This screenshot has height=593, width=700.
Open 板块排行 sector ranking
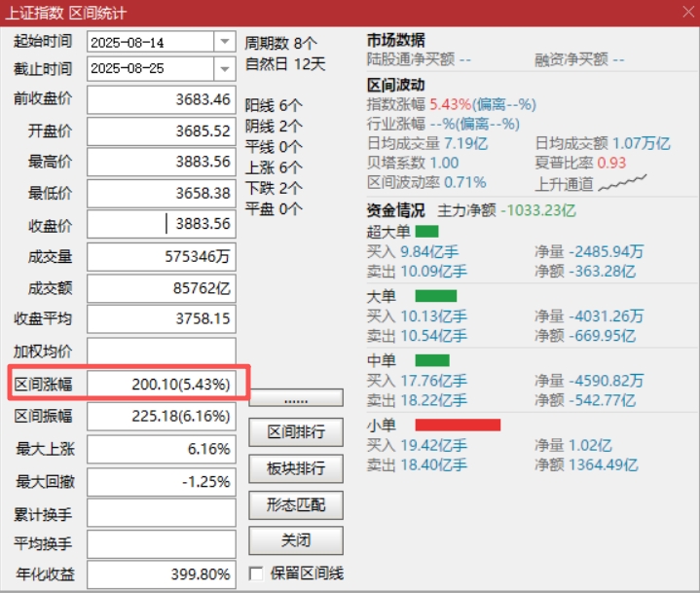tap(296, 469)
